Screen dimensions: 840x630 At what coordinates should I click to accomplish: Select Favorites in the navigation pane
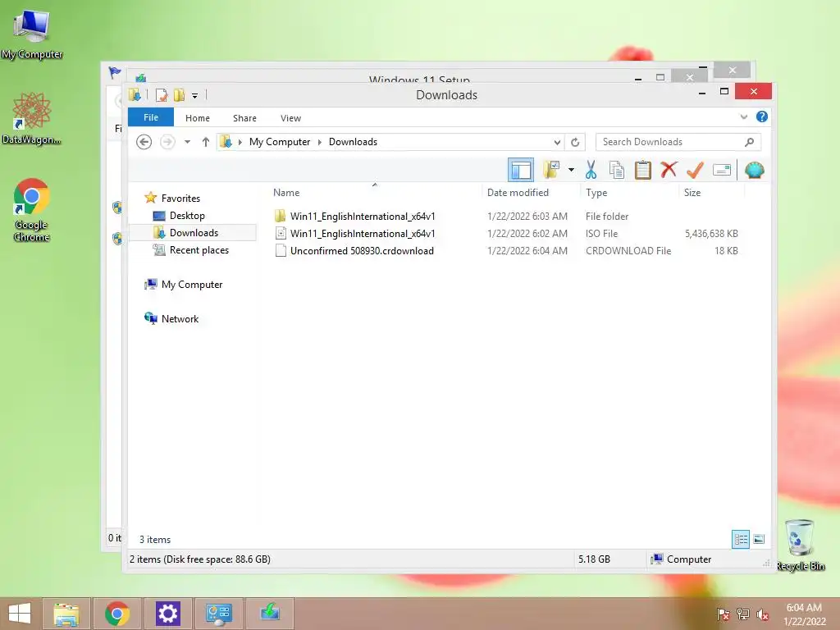(180, 199)
